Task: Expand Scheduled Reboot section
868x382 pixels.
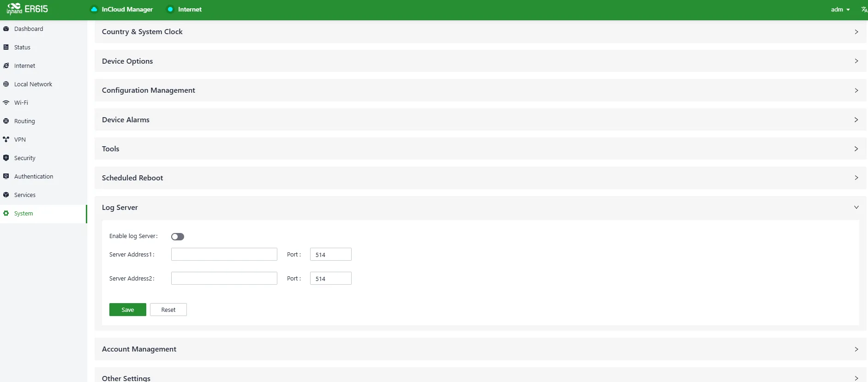Action: coord(480,178)
